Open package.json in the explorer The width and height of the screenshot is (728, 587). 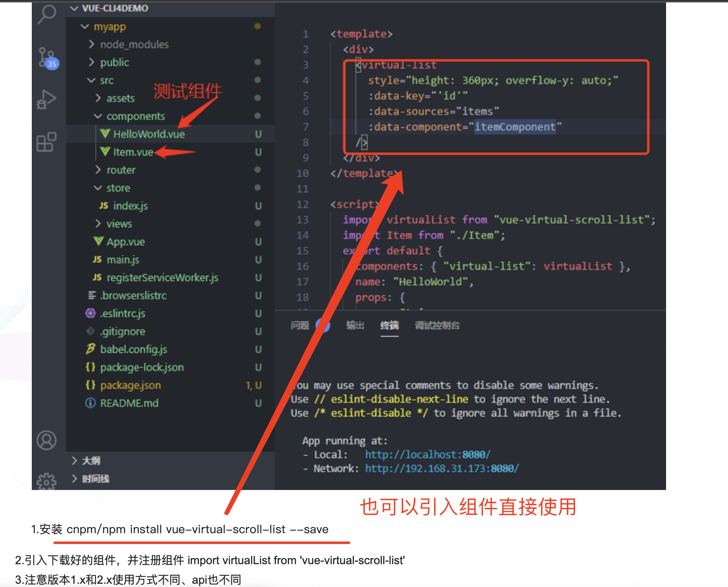point(130,385)
